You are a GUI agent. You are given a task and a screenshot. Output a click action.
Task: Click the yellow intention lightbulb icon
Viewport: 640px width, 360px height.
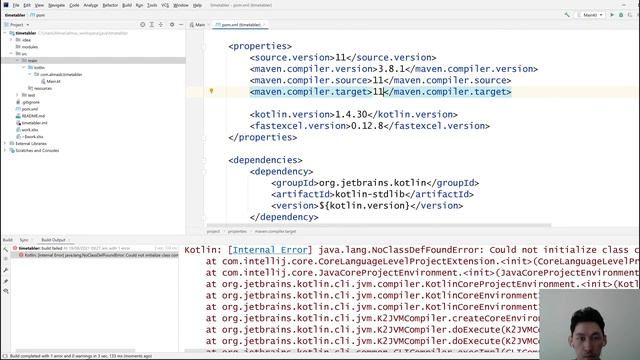tap(211, 91)
